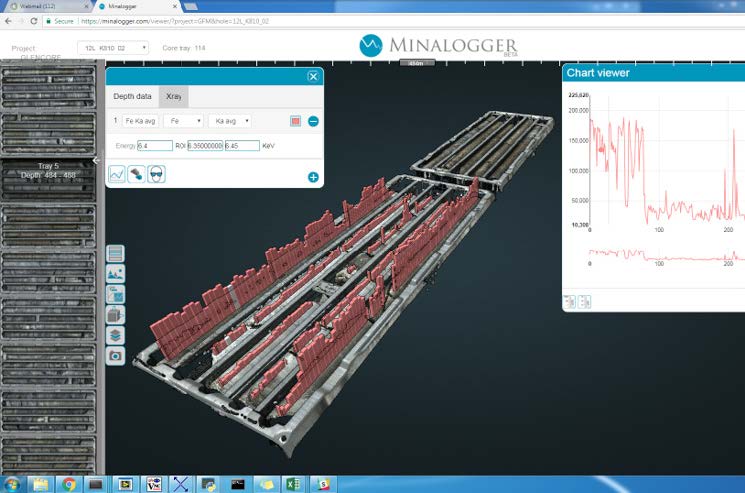The width and height of the screenshot is (745, 493).
Task: Open VNC viewer from the taskbar
Action: tap(153, 484)
